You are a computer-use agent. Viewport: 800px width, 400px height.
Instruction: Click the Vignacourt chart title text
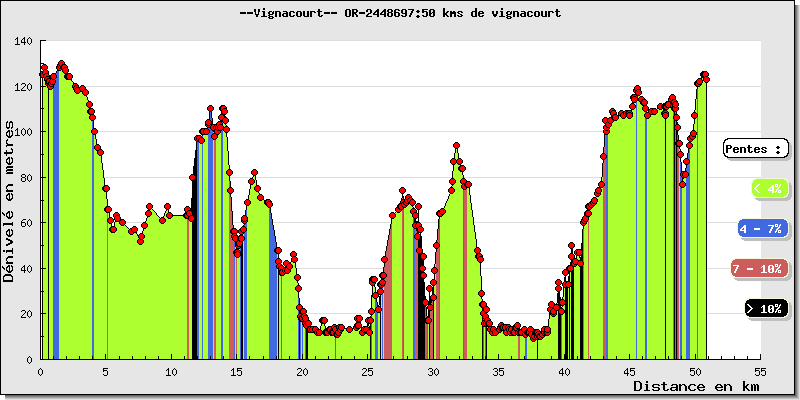click(x=400, y=13)
